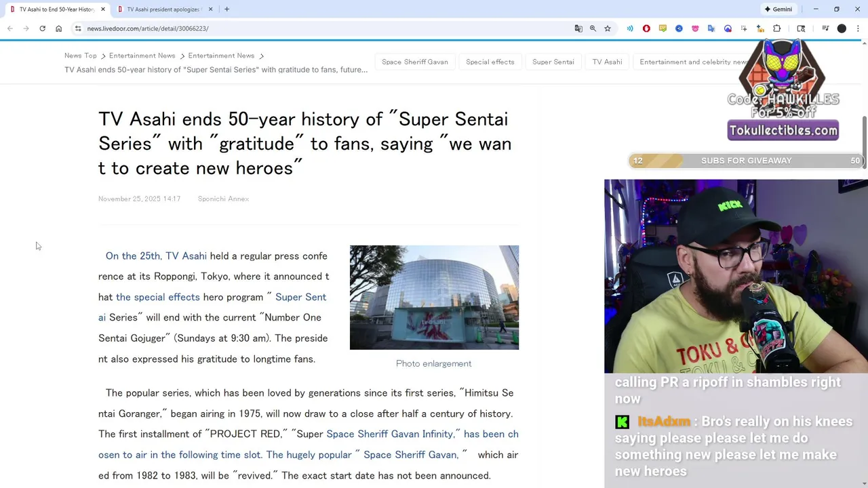This screenshot has width=868, height=488.
Task: Open the blue translate document extension
Action: click(711, 28)
